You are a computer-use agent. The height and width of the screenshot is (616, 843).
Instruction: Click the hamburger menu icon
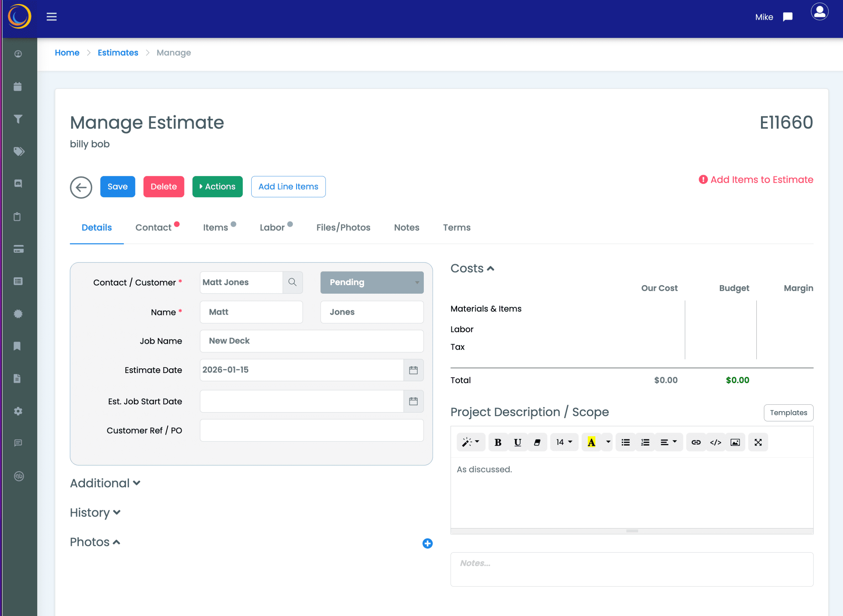pyautogui.click(x=51, y=17)
